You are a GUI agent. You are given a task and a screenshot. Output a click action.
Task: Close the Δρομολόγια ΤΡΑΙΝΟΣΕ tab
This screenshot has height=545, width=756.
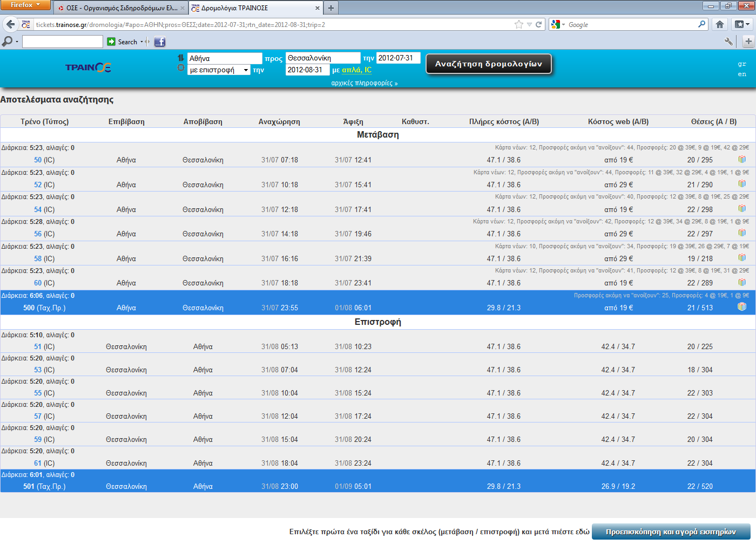[x=317, y=8]
